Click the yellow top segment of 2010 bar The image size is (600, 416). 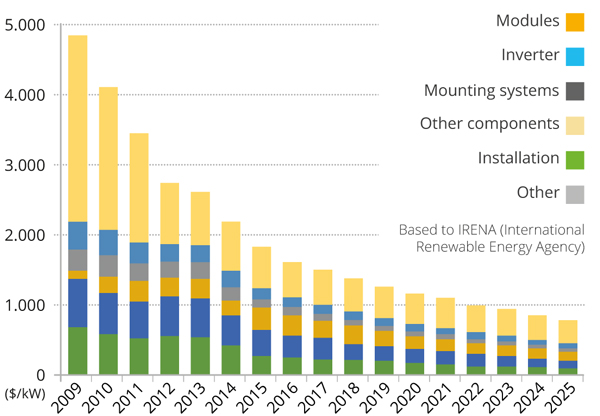tap(109, 158)
